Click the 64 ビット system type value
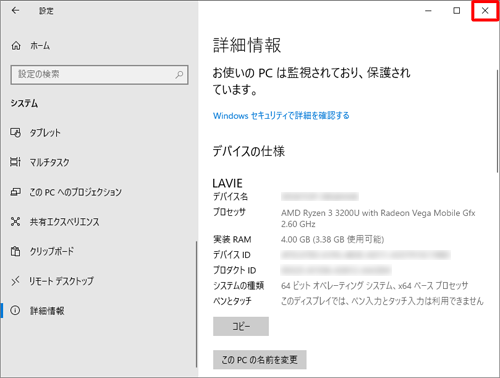 point(374,286)
